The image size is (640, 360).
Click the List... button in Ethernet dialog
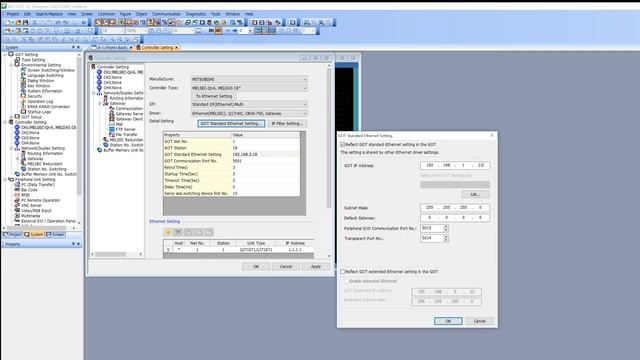pos(475,194)
